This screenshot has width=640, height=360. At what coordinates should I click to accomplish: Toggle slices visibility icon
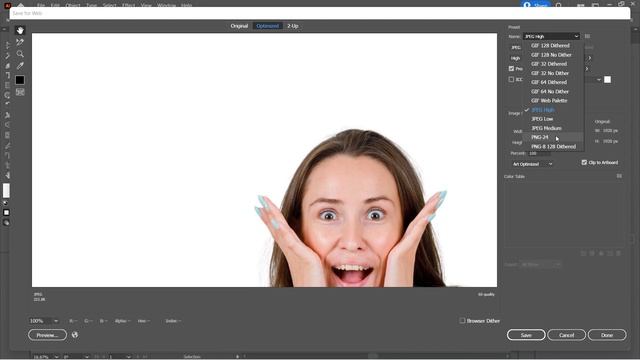point(20,92)
